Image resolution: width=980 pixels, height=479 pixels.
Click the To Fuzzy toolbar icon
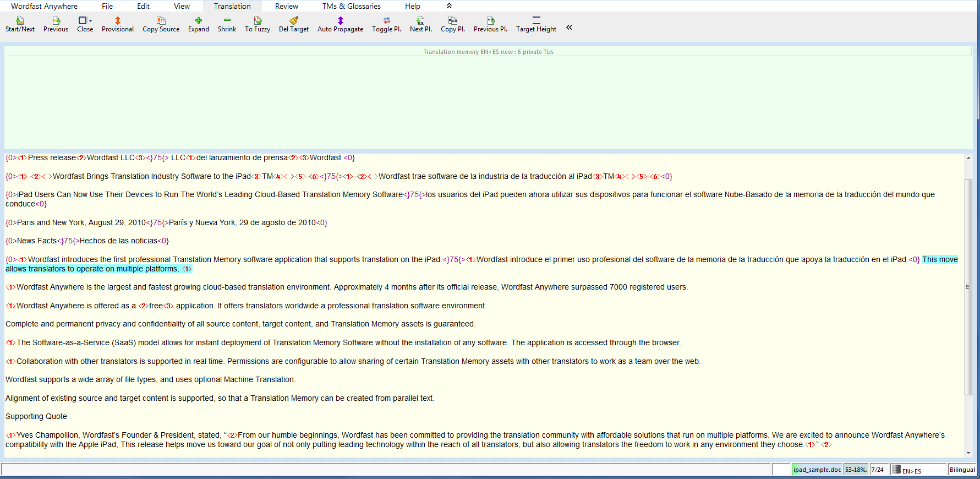pos(257,21)
